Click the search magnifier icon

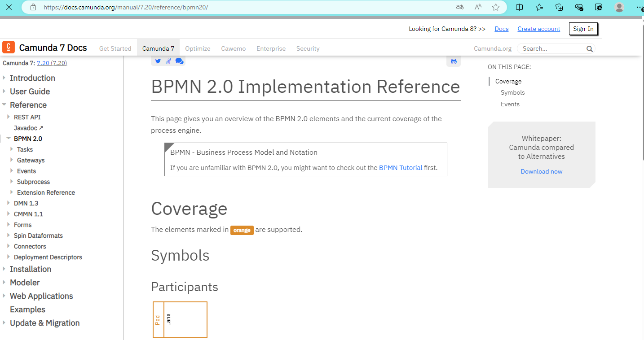point(590,49)
